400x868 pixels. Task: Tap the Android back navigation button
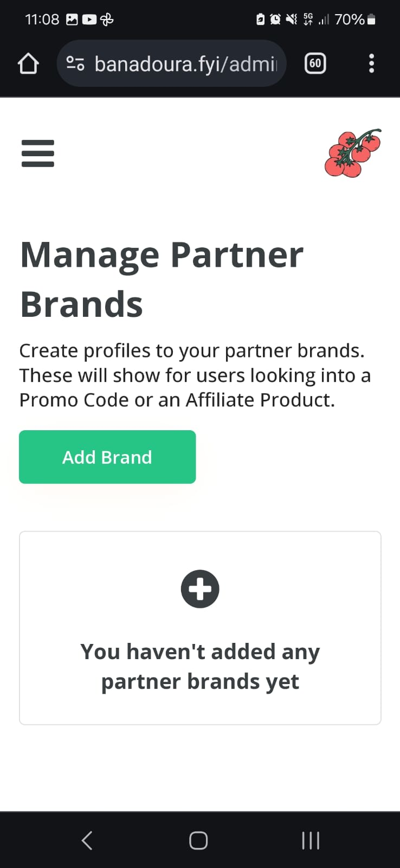coord(87,840)
